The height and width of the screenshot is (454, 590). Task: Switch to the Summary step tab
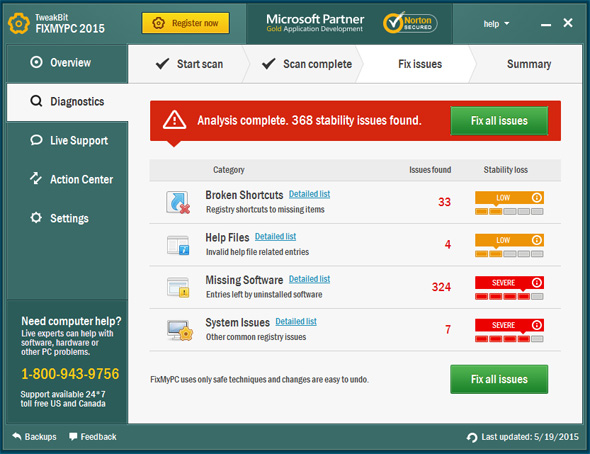[x=529, y=64]
